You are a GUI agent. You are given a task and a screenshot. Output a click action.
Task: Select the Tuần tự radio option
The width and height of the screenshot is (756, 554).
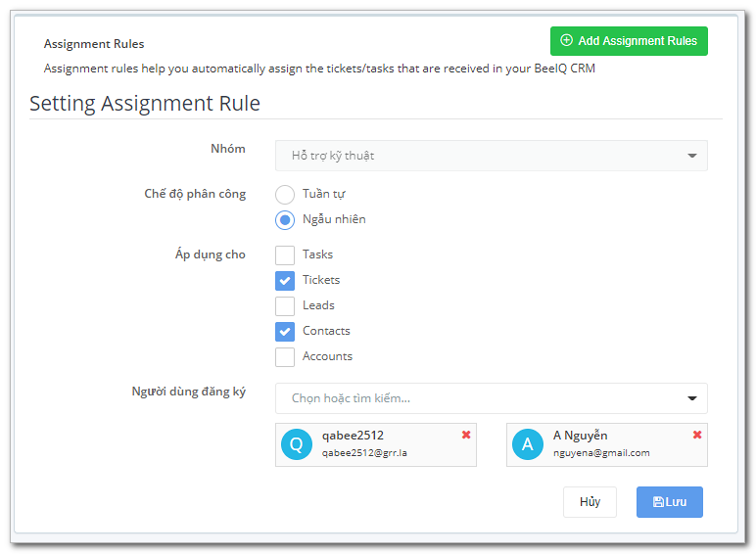285,195
